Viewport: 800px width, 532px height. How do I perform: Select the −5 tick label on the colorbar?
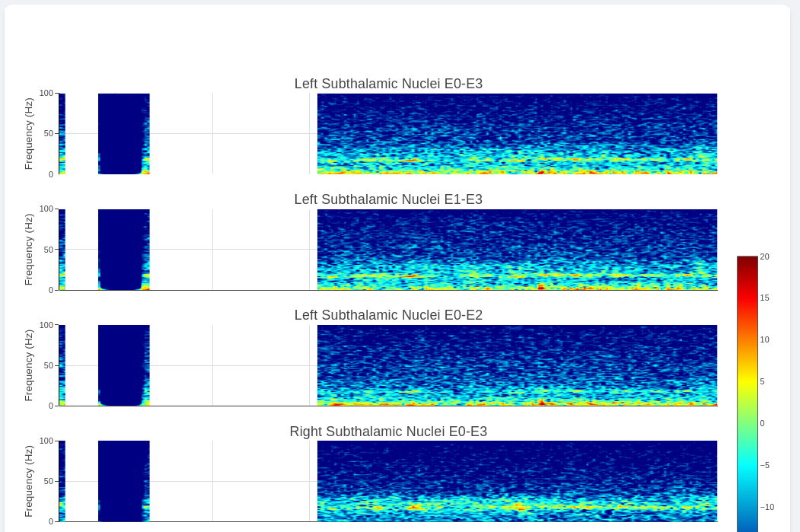764,465
